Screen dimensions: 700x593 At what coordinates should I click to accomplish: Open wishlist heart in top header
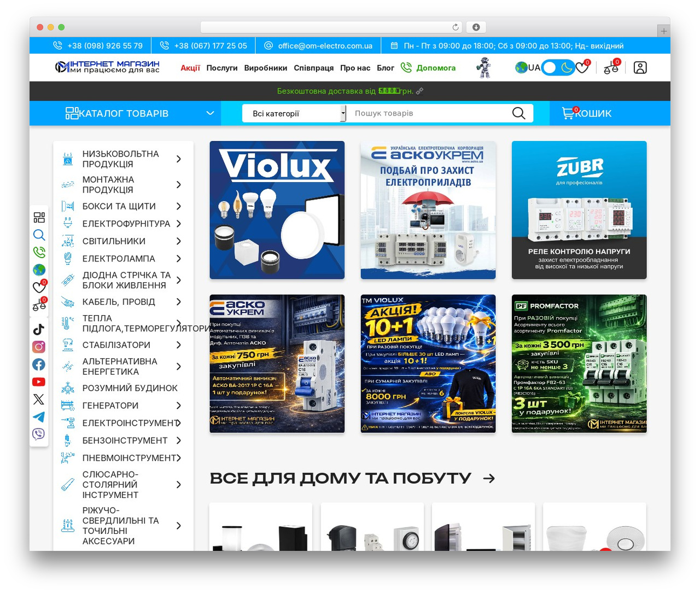point(582,67)
